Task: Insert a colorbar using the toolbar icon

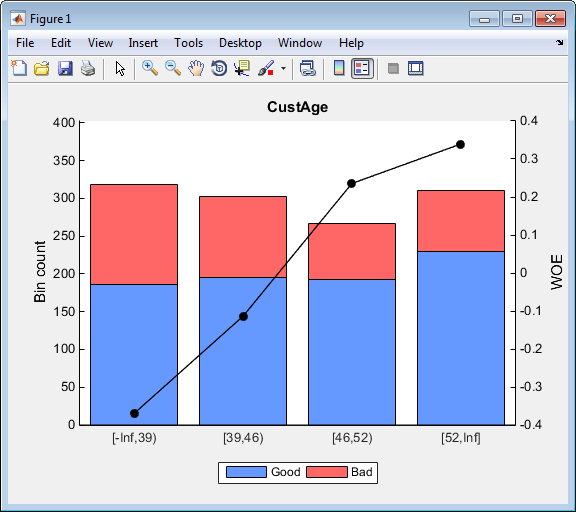Action: point(339,68)
